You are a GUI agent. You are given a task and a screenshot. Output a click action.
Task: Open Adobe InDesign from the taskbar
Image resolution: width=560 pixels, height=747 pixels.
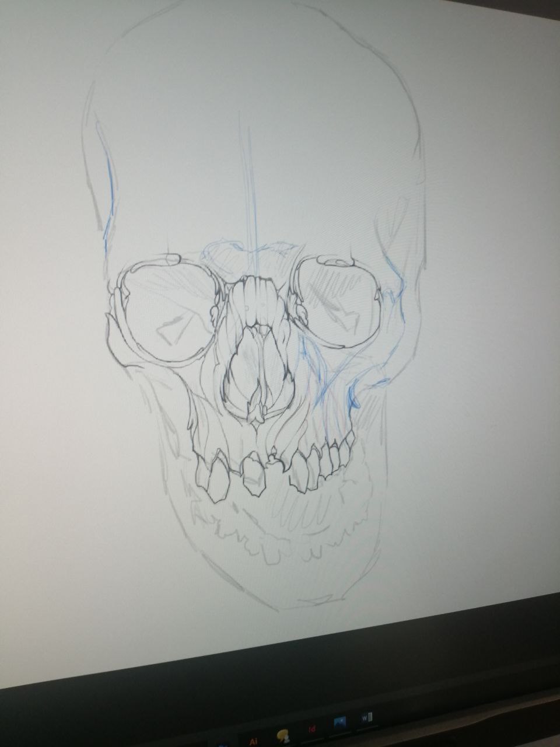pyautogui.click(x=311, y=729)
